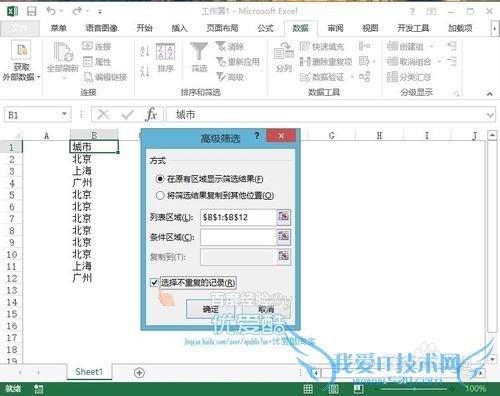Click Clear filter icon
Screen dimensions: 500x396
point(220,46)
